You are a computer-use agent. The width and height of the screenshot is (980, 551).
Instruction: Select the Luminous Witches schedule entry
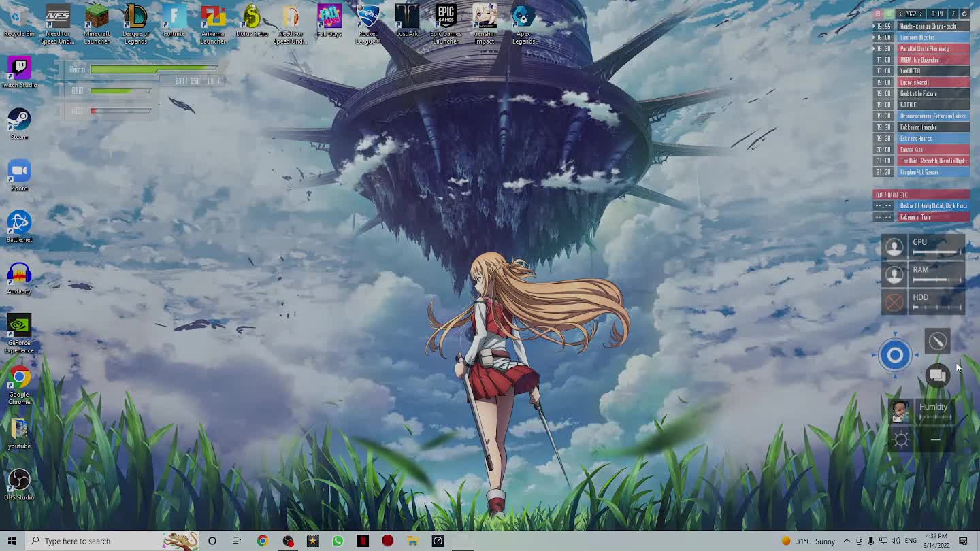click(934, 37)
